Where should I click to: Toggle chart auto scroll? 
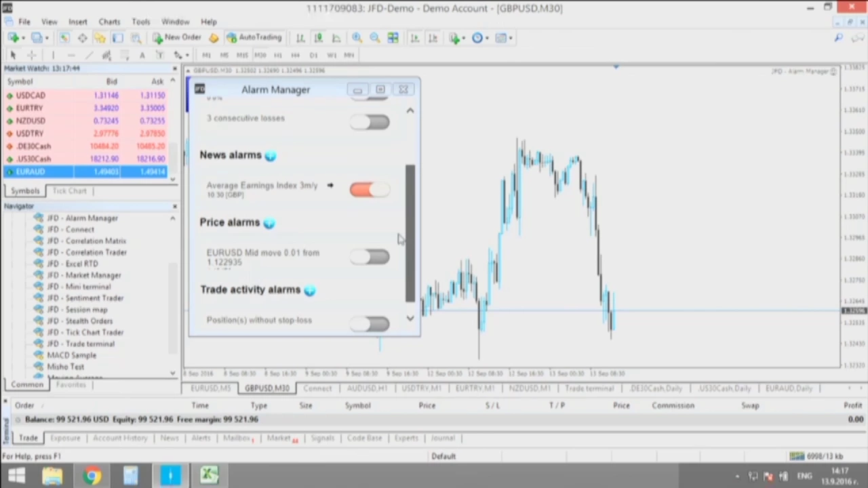[415, 38]
